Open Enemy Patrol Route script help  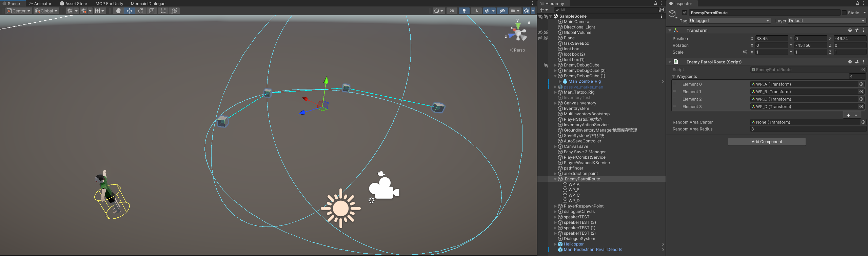[850, 62]
